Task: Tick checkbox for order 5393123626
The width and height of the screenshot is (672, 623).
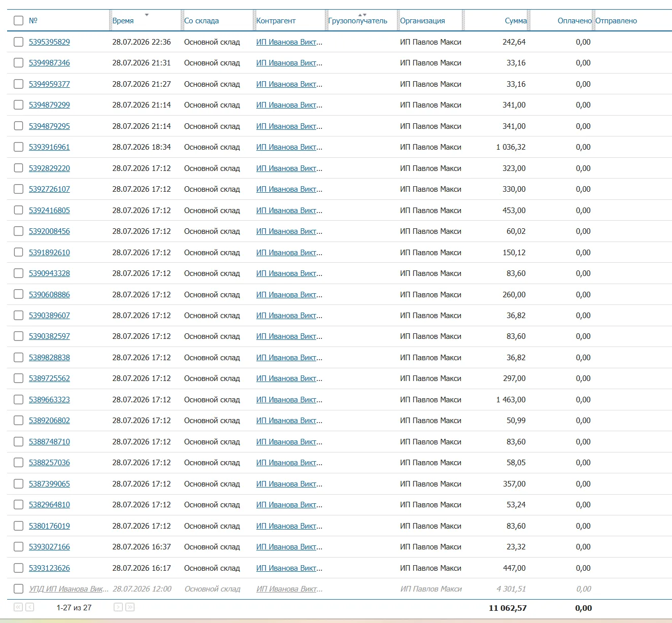Action: [x=18, y=568]
